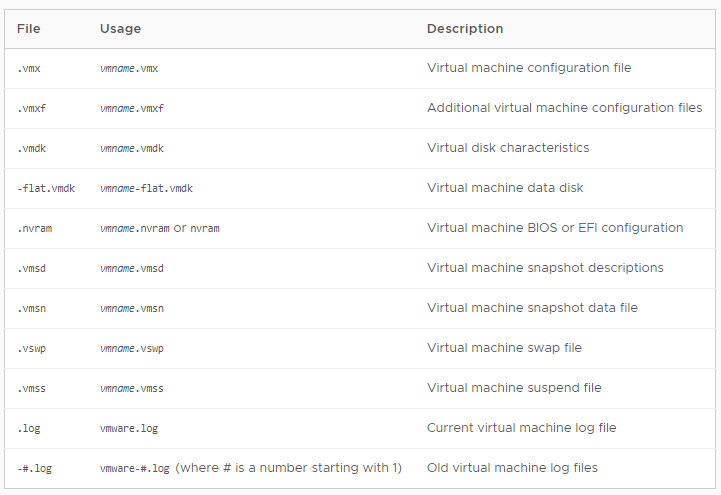
Task: Select the .vswp file extension cell
Action: pyautogui.click(x=32, y=348)
